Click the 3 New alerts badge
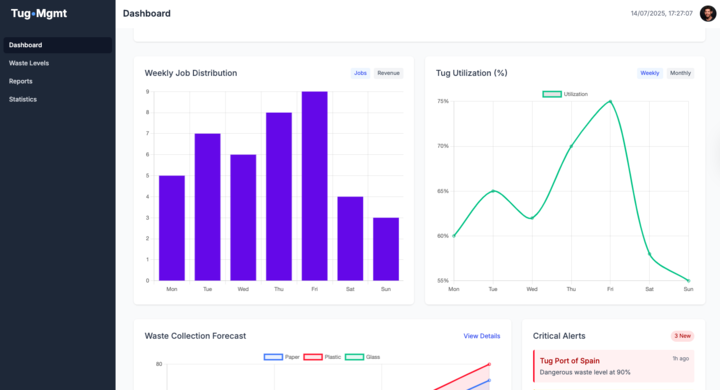Image resolution: width=720 pixels, height=390 pixels. click(x=682, y=336)
